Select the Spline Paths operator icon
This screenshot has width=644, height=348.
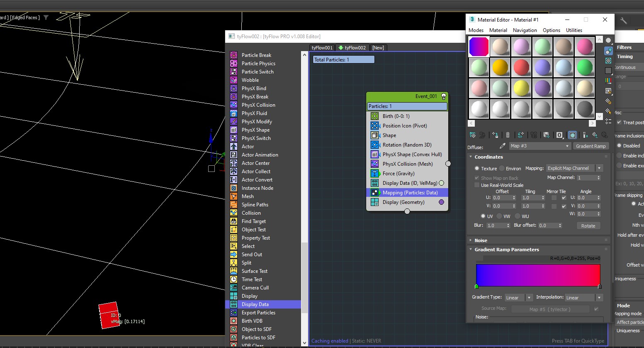tap(234, 205)
